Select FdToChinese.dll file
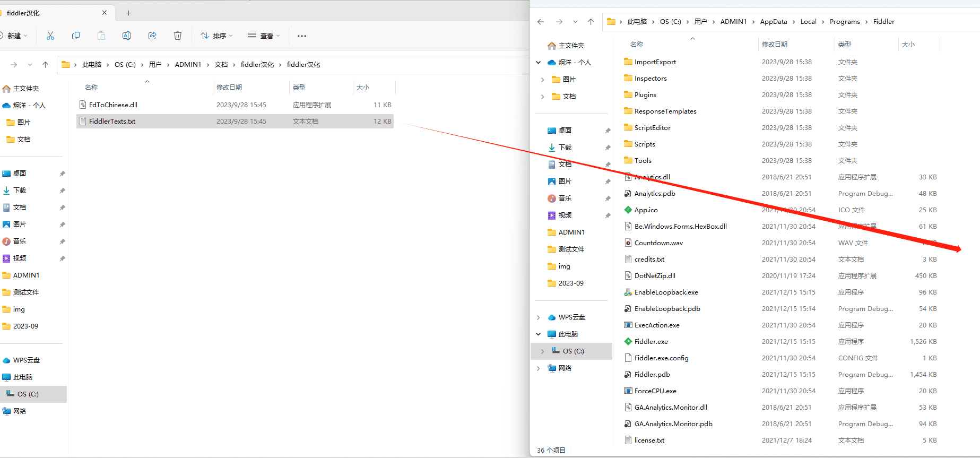Screen dimensions: 980x458 (x=235, y=105)
